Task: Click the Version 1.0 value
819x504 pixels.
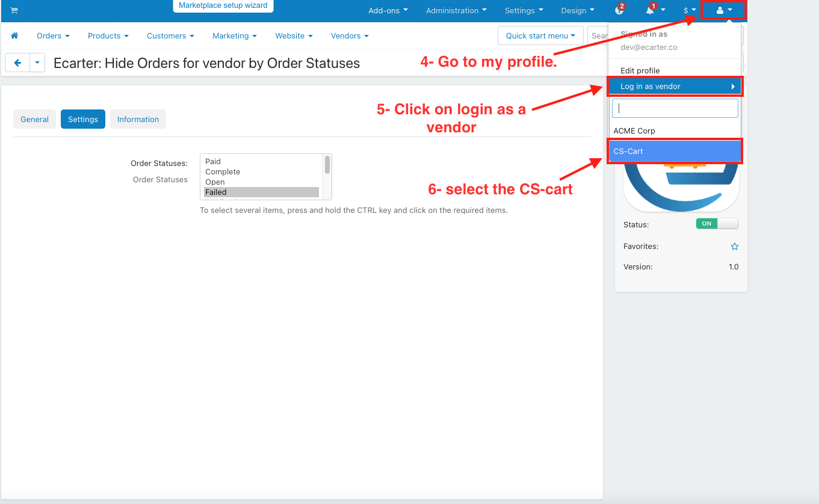Action: [734, 266]
